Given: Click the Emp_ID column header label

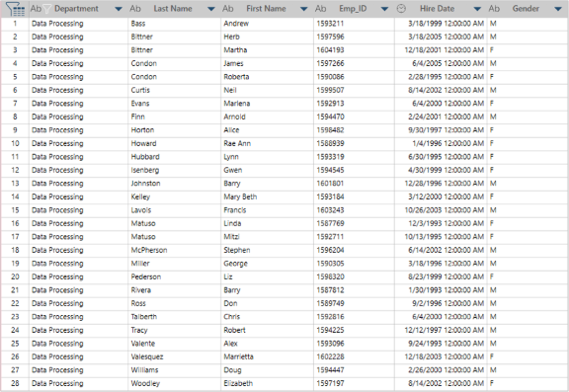Looking at the screenshot, I should [x=353, y=9].
